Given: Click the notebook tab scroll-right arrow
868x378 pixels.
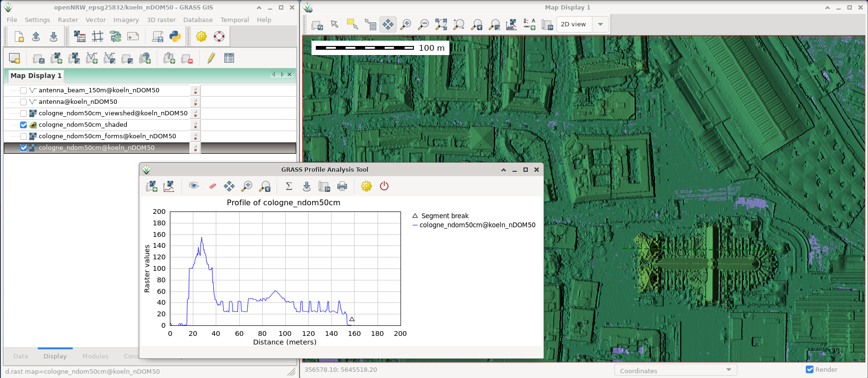Looking at the screenshot, I should pyautogui.click(x=282, y=75).
